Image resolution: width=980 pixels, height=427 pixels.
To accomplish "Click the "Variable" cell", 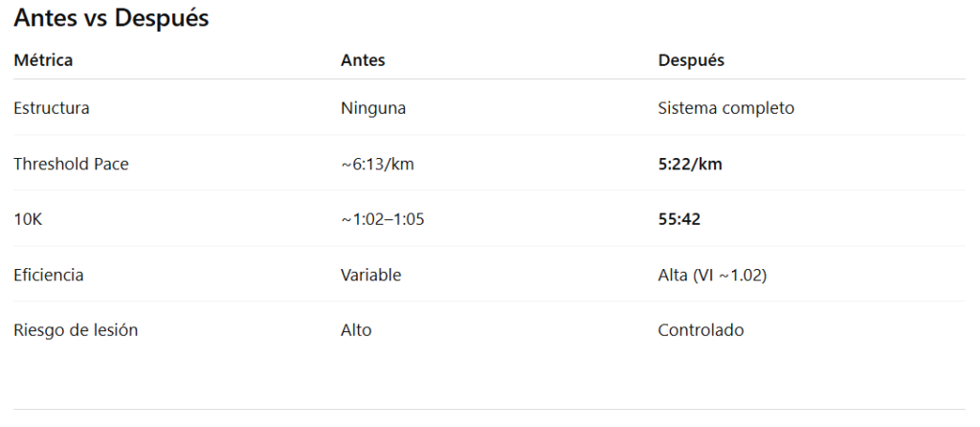I will [370, 275].
